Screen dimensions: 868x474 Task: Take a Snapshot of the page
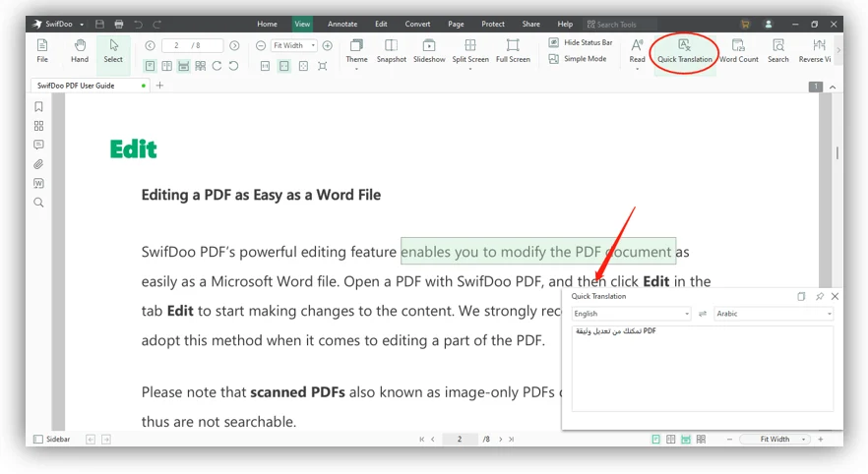[392, 51]
